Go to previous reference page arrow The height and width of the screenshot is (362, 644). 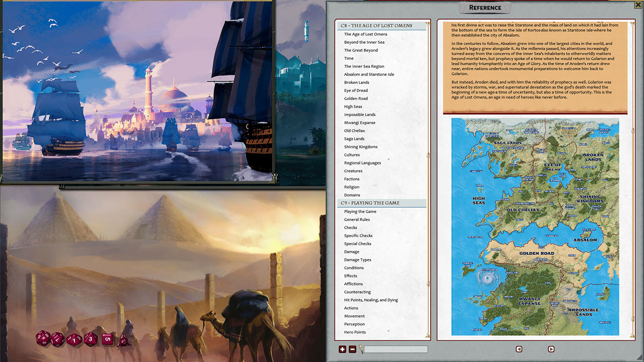tap(519, 349)
